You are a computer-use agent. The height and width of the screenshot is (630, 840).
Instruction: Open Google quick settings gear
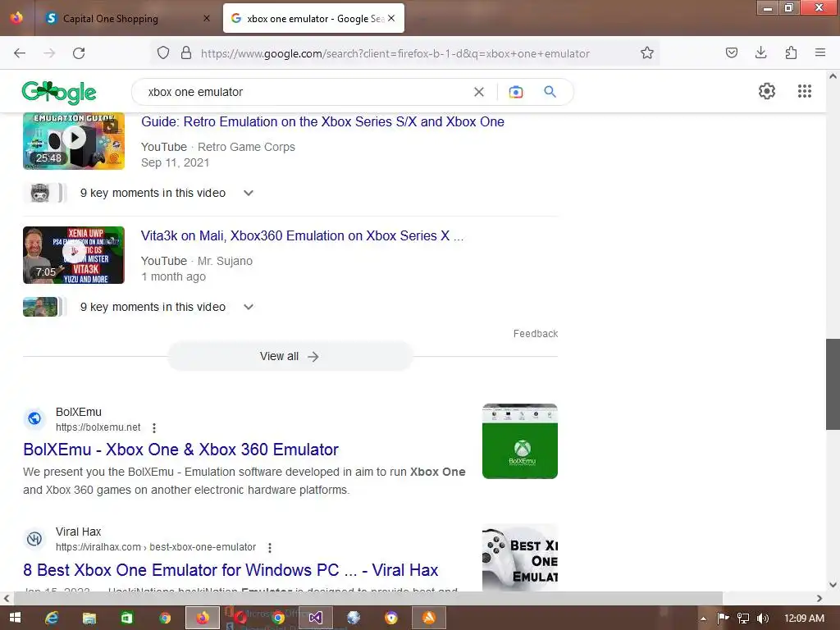point(767,91)
